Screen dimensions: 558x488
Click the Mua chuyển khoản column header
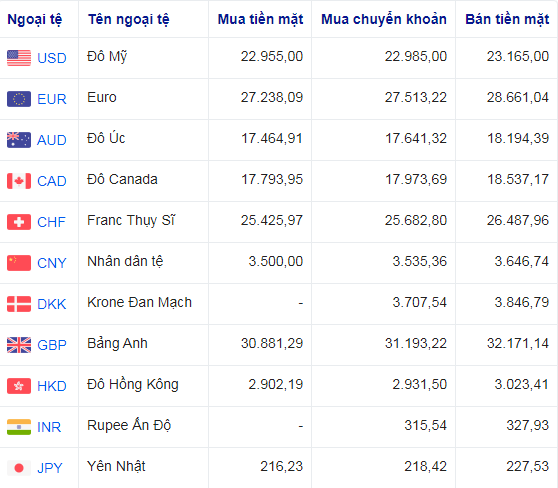[x=384, y=19]
